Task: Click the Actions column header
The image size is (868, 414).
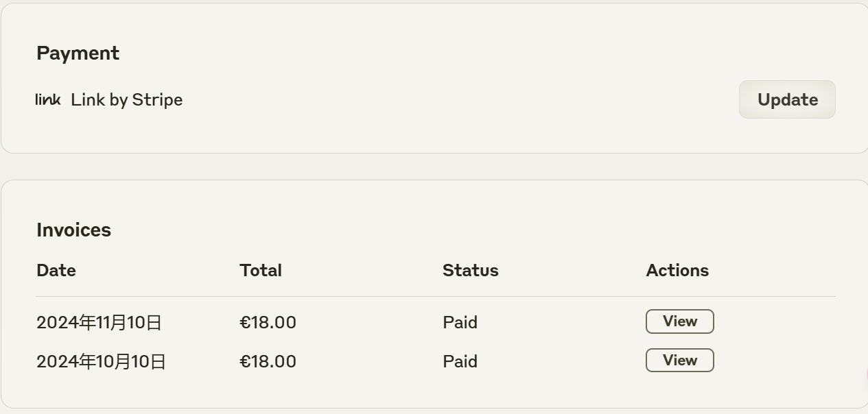Action: click(677, 270)
